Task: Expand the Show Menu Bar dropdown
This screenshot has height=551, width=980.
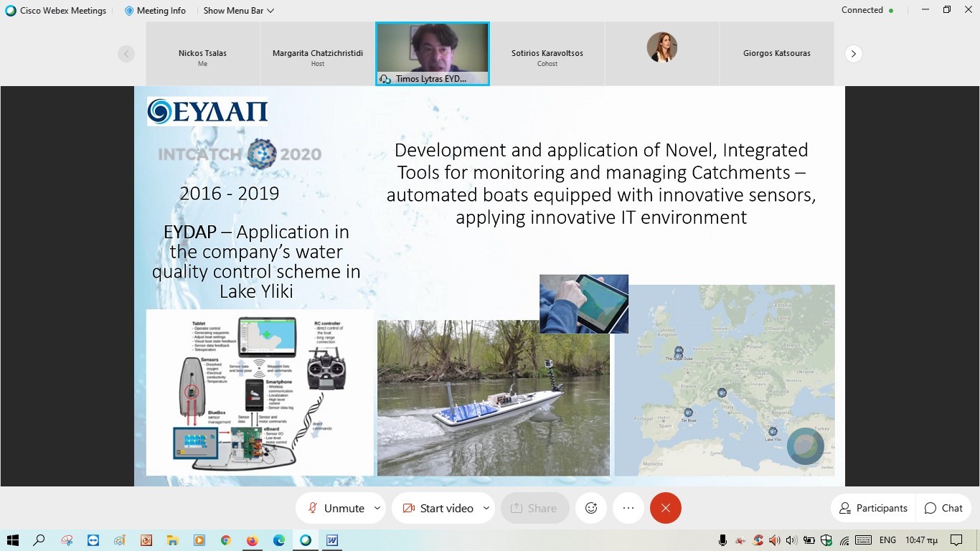Action: pyautogui.click(x=238, y=11)
